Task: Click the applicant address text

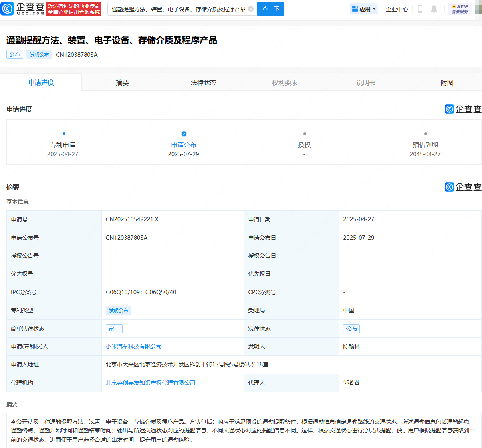Action: (x=187, y=364)
